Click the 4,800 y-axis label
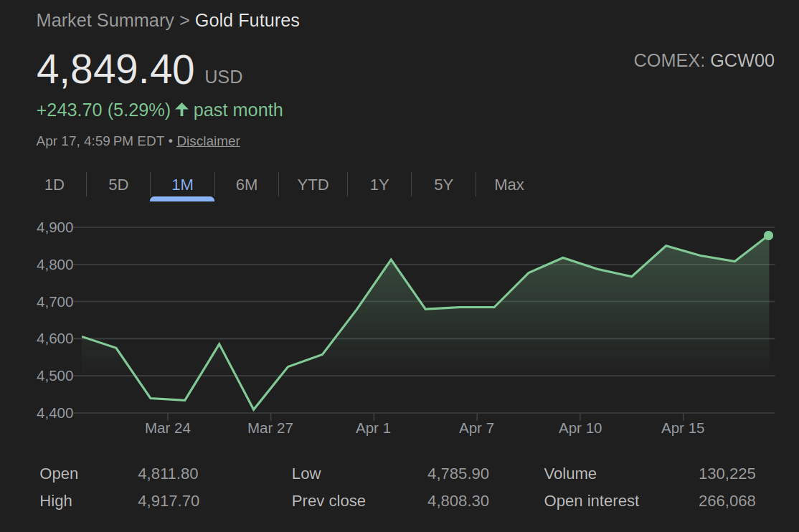This screenshot has height=532, width=799. coord(55,265)
